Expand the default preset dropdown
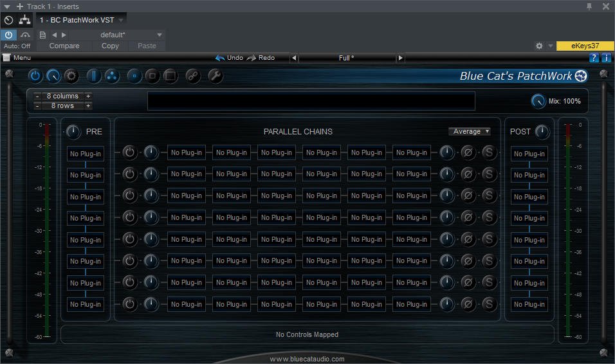 (159, 35)
